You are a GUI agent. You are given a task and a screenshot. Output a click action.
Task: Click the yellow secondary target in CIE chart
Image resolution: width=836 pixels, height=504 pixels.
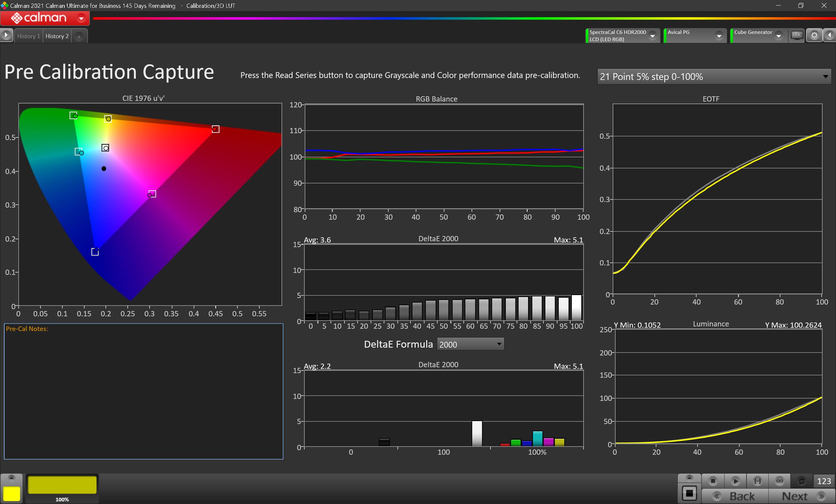(108, 119)
